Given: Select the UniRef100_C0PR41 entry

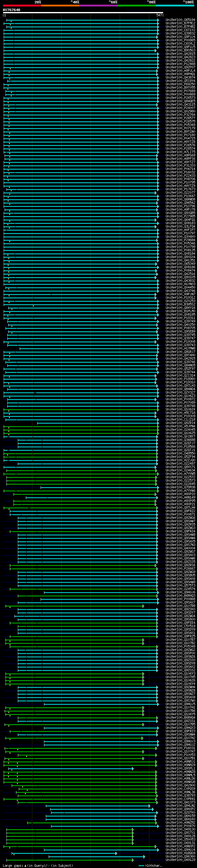Looking at the screenshot, I should (180, 799).
